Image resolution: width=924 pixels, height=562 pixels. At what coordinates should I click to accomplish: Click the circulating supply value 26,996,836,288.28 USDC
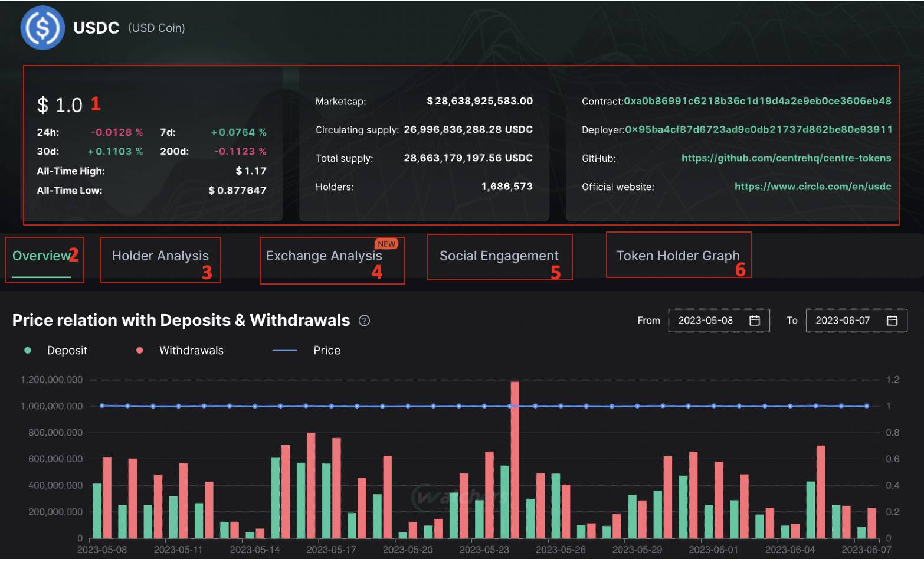(x=468, y=129)
